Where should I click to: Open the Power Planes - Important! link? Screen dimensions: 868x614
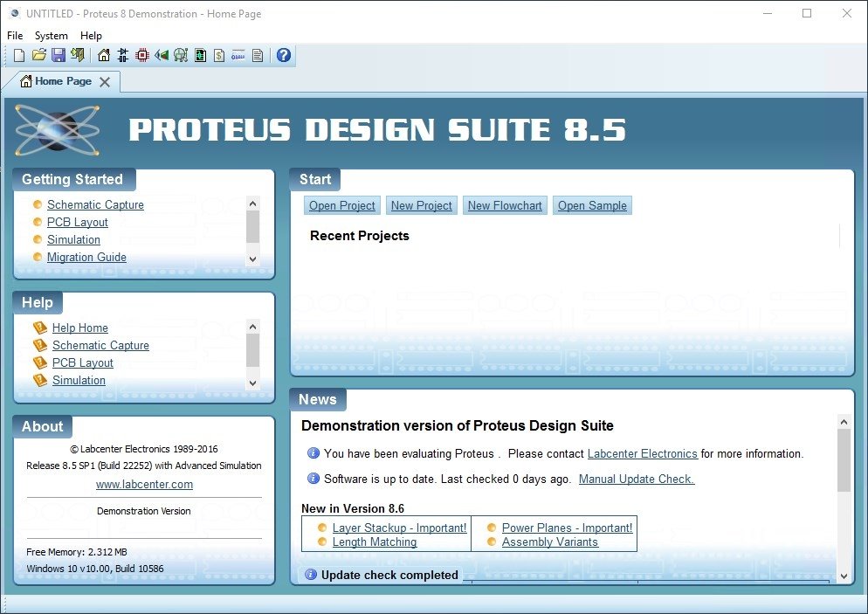point(567,528)
